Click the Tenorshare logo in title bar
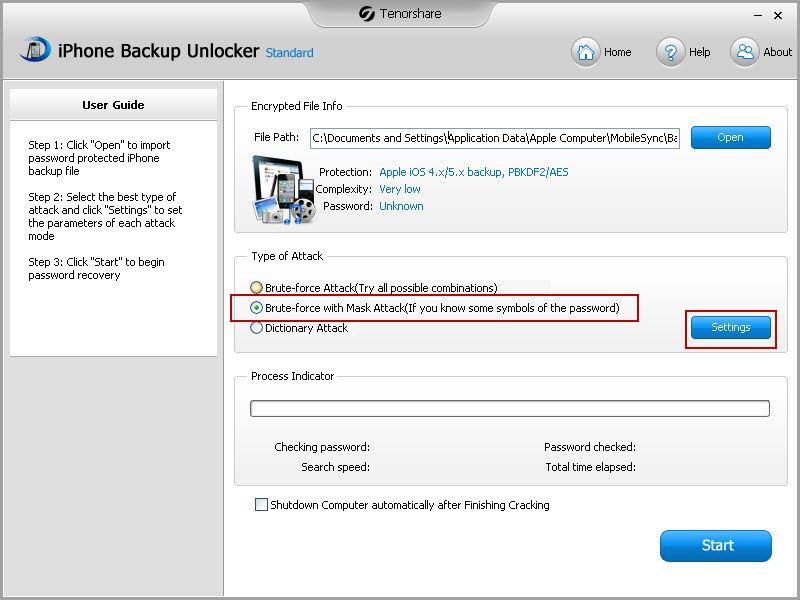The width and height of the screenshot is (800, 600). pos(365,14)
